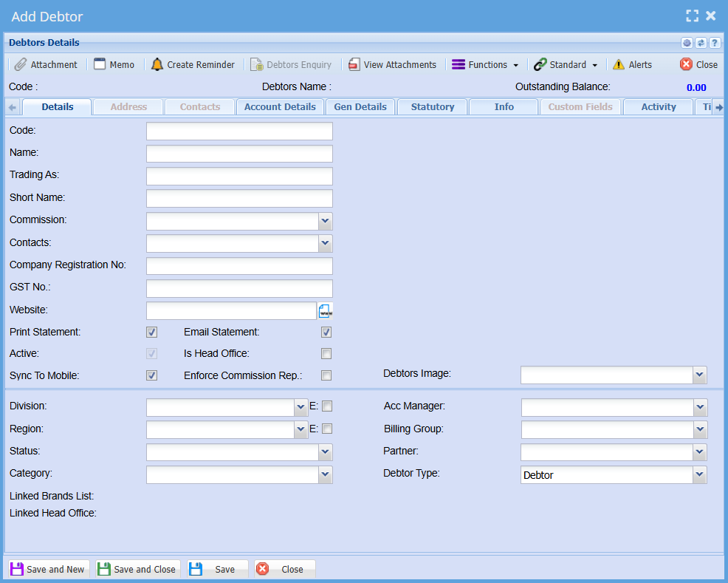Click the Create Reminder bell icon
This screenshot has width=728, height=583.
click(x=157, y=64)
